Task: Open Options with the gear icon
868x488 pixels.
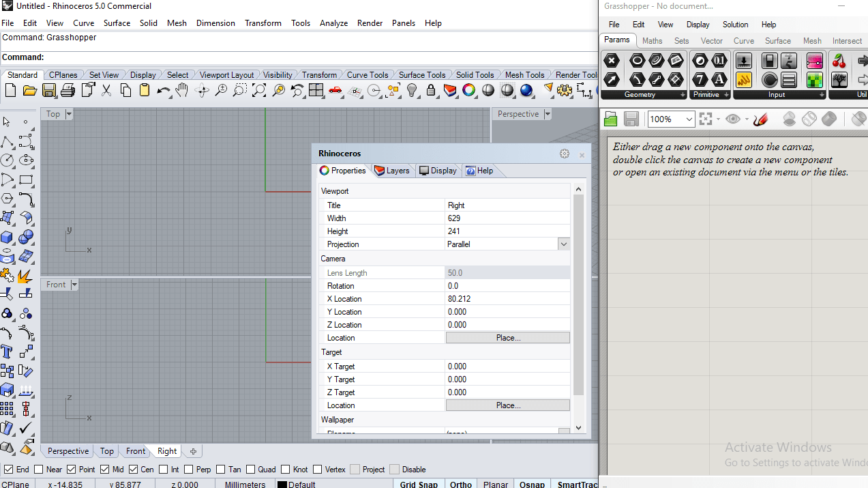Action: pos(565,90)
